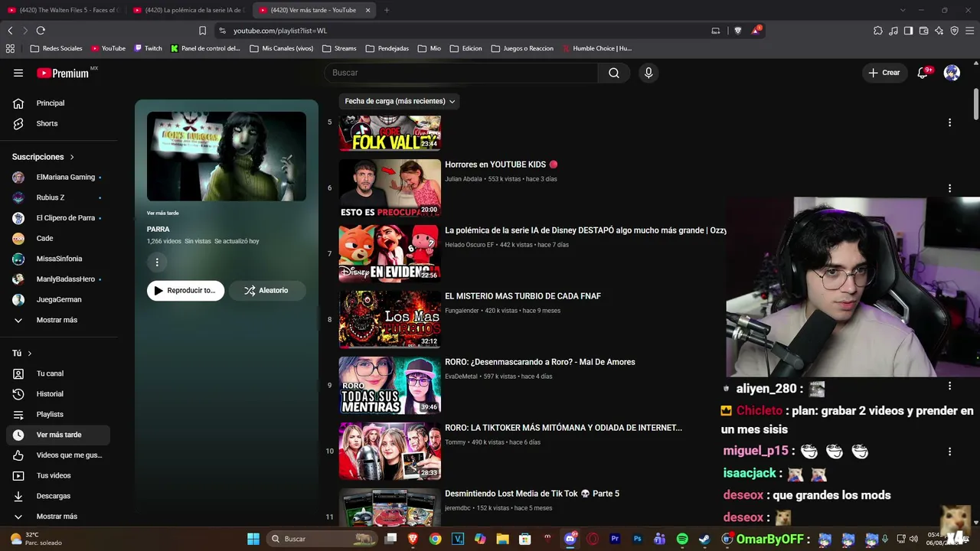Open a new browser tab
Screen dimensions: 980x551
[387, 10]
